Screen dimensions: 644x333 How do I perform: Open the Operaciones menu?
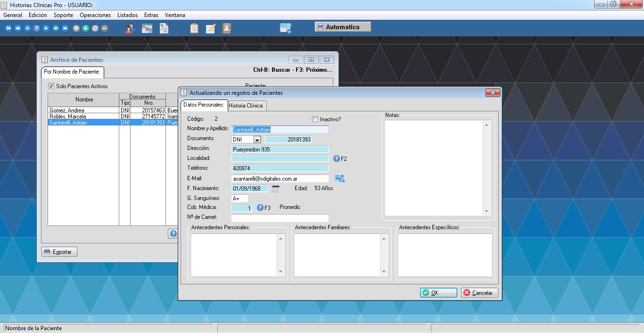coord(95,15)
